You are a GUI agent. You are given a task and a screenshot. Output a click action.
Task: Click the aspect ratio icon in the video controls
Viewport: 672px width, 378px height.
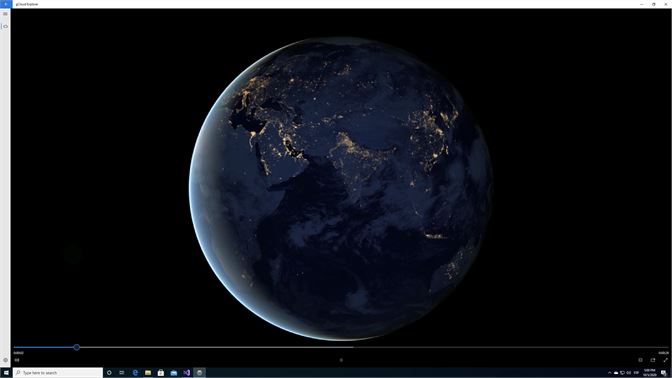(640, 360)
